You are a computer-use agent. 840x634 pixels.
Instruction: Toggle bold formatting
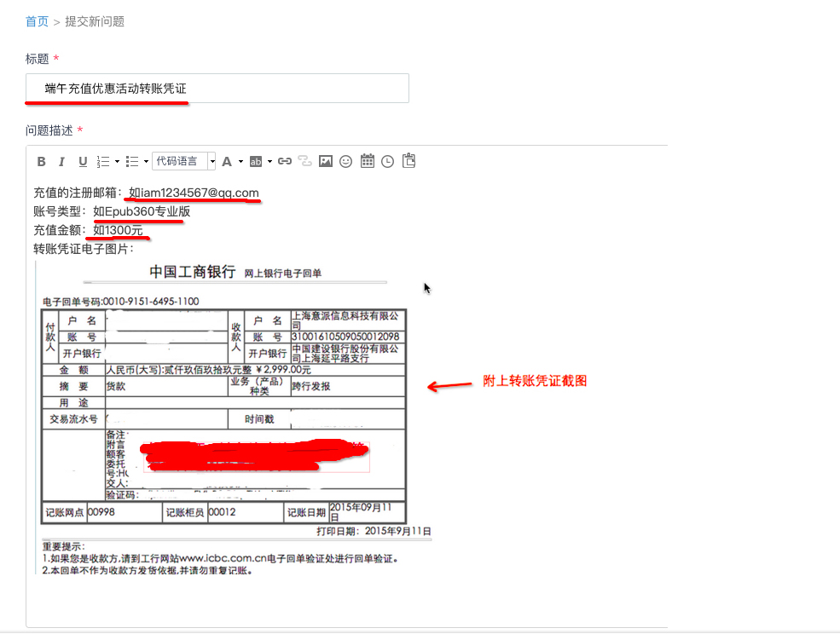tap(40, 160)
